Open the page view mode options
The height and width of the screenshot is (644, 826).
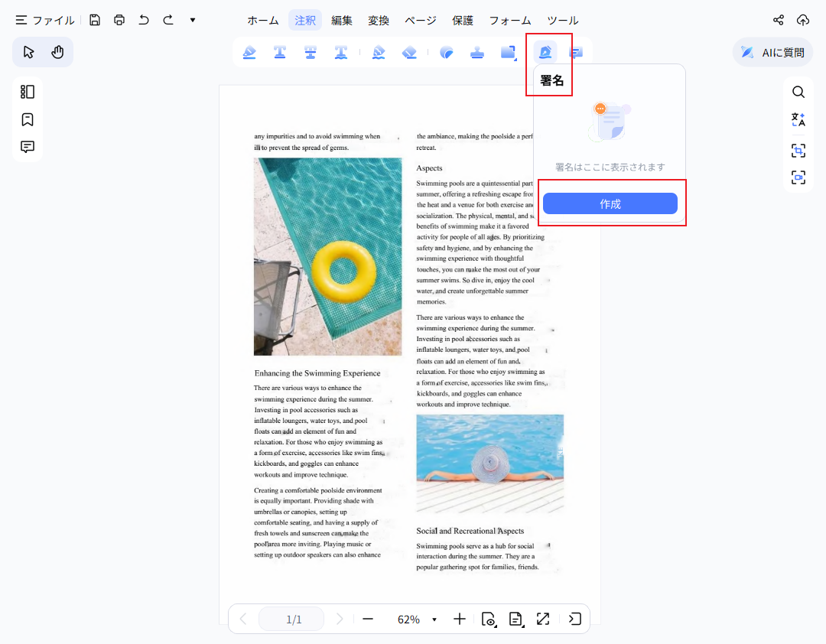click(516, 620)
